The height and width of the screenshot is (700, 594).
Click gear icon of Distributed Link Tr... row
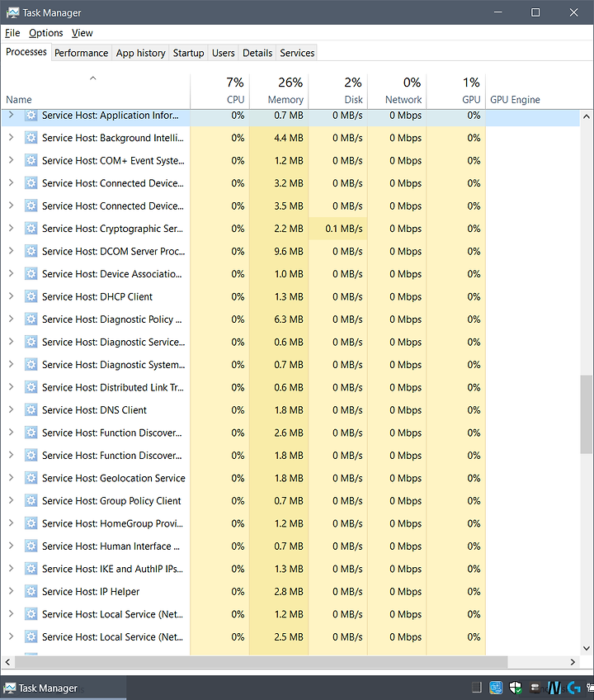pos(31,387)
